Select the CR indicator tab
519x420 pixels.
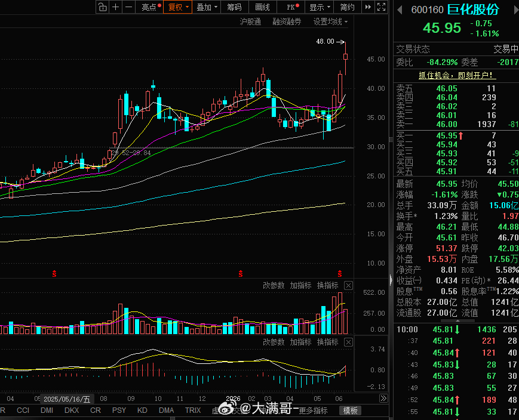pyautogui.click(x=96, y=410)
